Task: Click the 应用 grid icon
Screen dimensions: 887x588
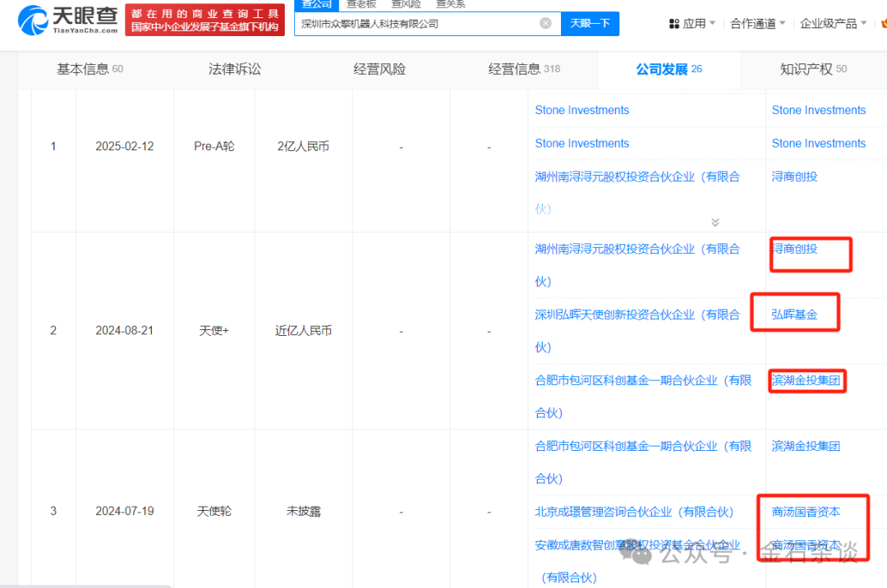Action: click(x=673, y=24)
